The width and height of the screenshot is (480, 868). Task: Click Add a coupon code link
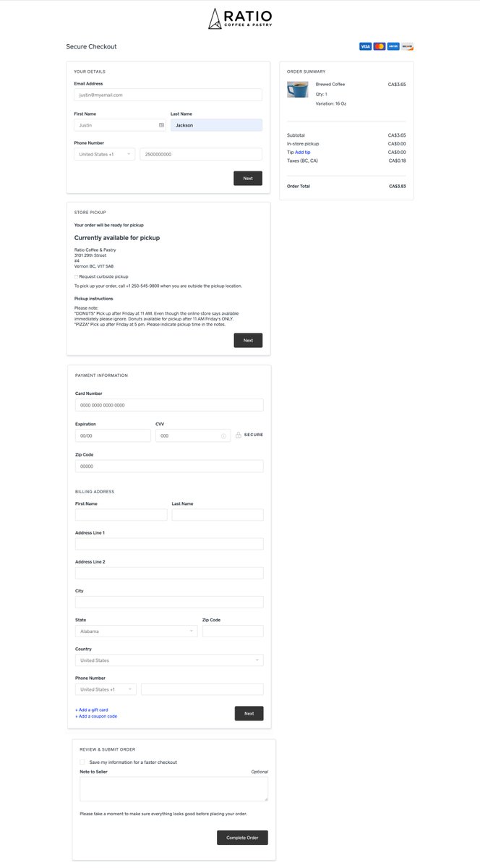tap(96, 716)
